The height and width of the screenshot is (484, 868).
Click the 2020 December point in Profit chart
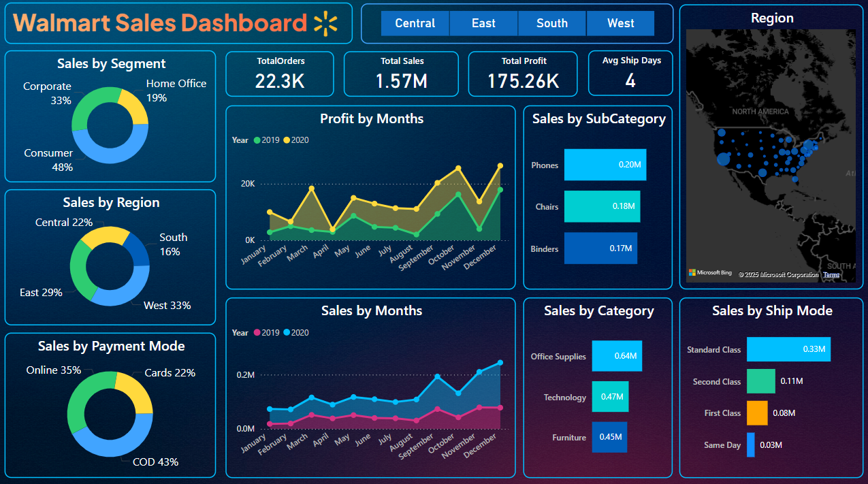pos(500,165)
